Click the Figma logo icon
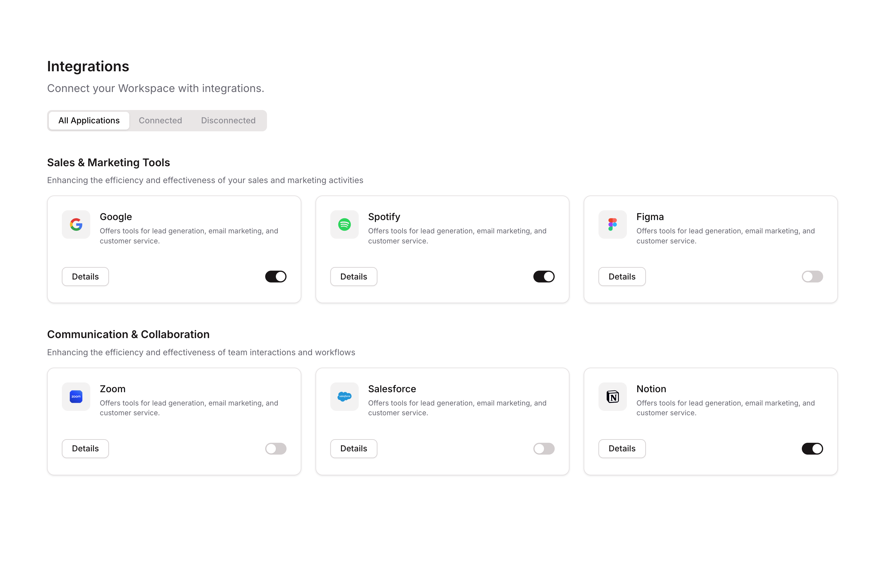The width and height of the screenshot is (885, 588). [612, 224]
